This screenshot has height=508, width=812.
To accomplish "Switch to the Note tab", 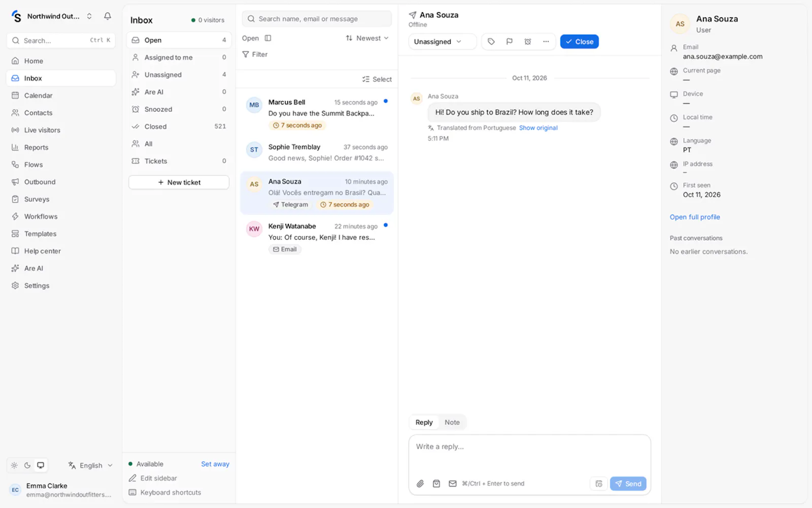I will tap(452, 422).
